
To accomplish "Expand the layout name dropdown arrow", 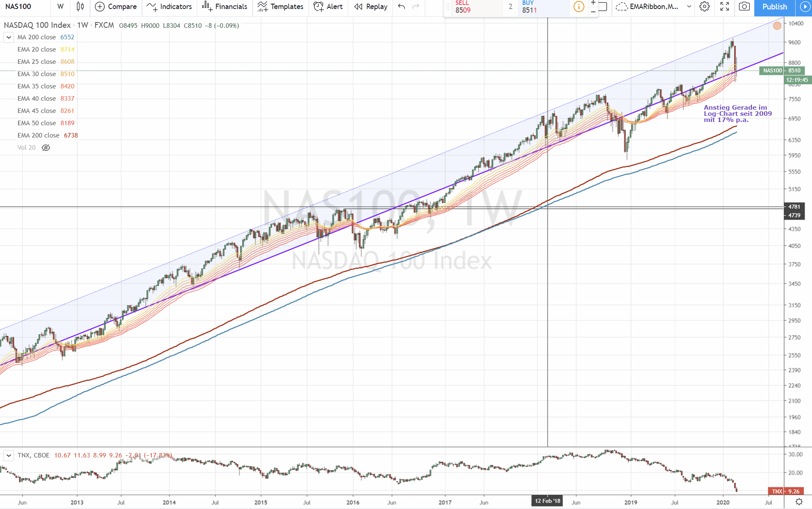I will coord(689,7).
